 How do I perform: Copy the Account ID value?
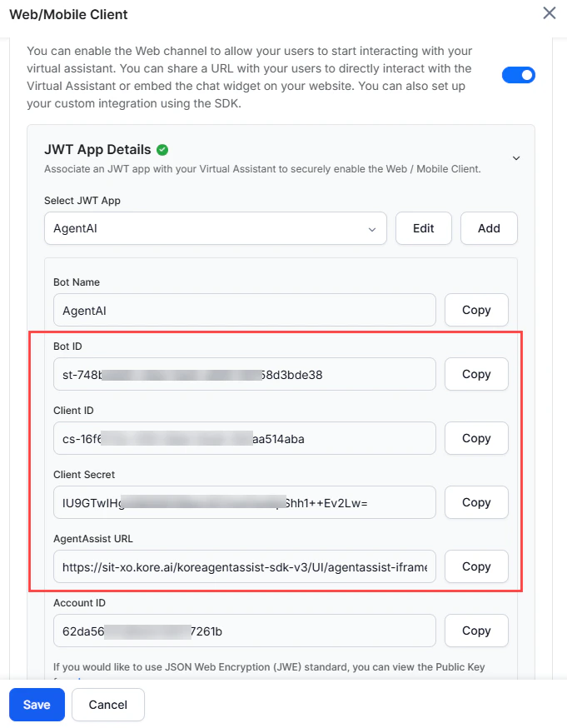coord(476,631)
